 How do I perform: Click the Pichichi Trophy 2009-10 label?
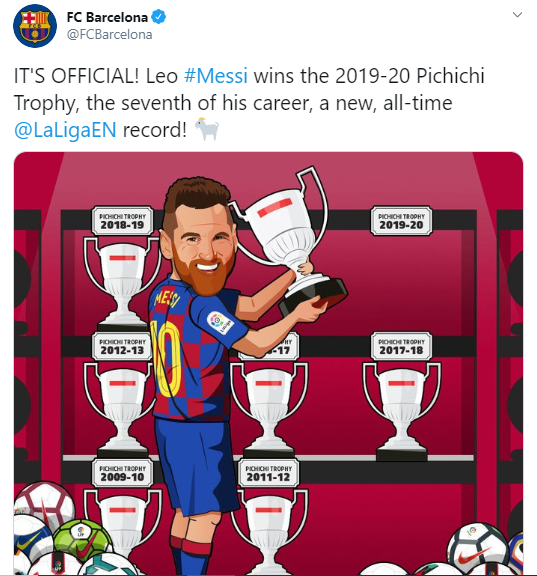click(122, 473)
